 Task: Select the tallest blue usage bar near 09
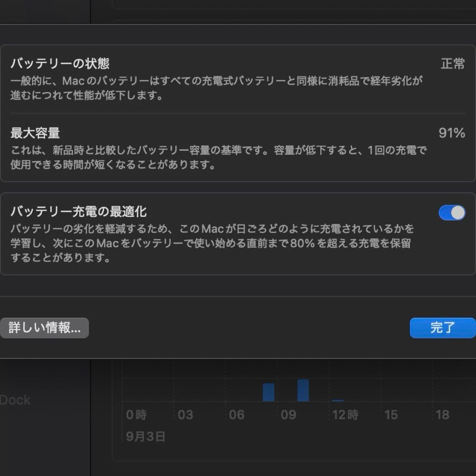tap(304, 390)
